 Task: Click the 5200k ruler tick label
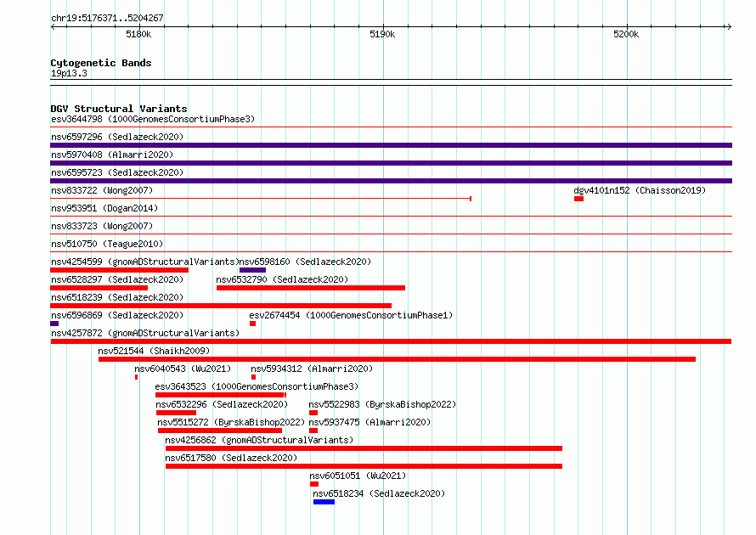pos(626,34)
